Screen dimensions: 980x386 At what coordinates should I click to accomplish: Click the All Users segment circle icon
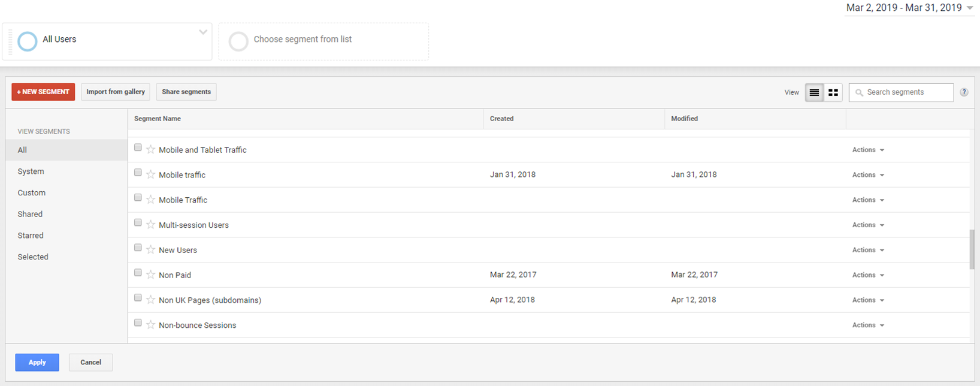tap(28, 41)
